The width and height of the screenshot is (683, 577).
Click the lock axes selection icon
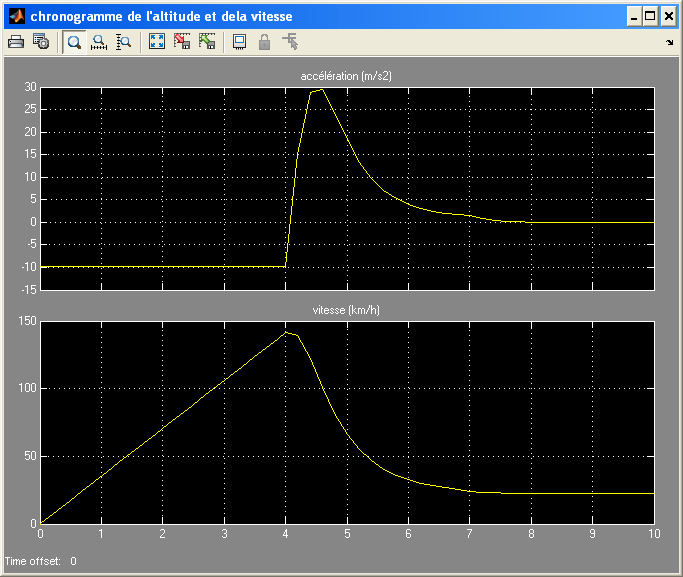264,42
